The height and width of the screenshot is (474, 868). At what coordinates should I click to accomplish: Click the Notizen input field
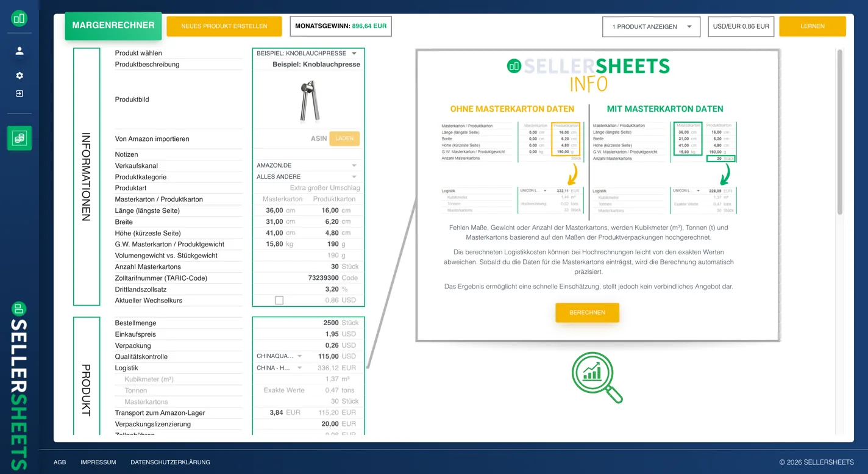click(x=308, y=154)
